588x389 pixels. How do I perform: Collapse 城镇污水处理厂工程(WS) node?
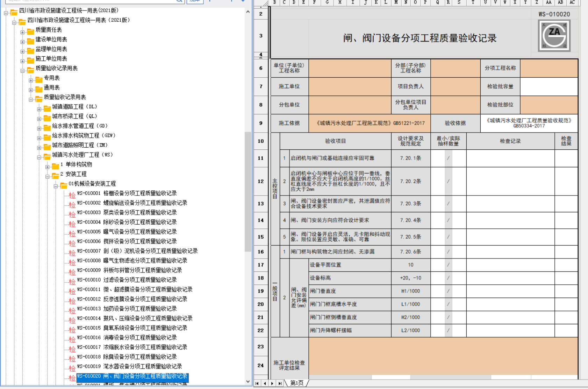(39, 157)
